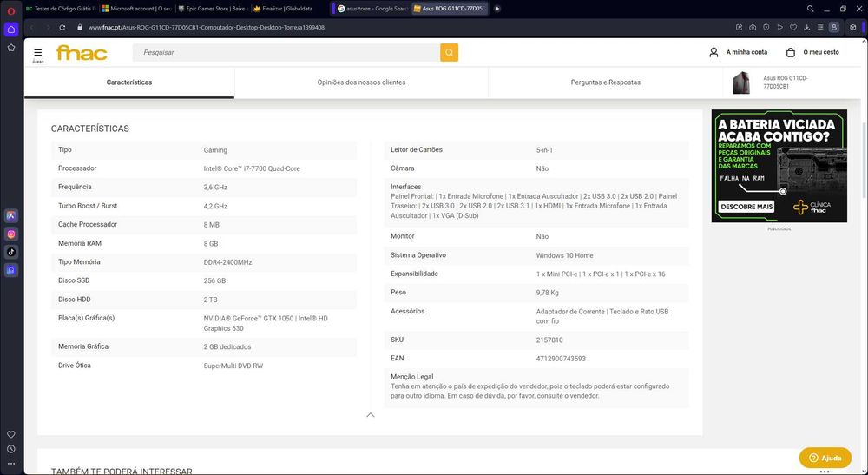The width and height of the screenshot is (868, 475).
Task: Click the orange fnac search button
Action: point(449,53)
